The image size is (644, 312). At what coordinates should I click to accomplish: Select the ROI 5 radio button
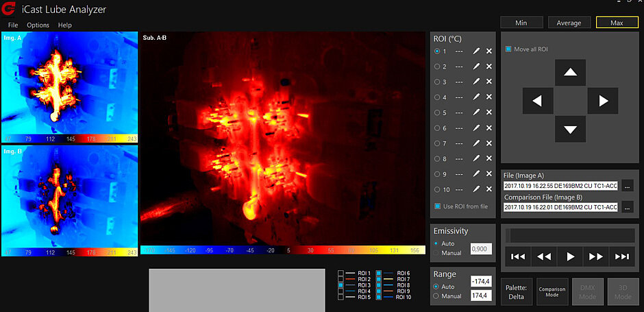coord(438,113)
